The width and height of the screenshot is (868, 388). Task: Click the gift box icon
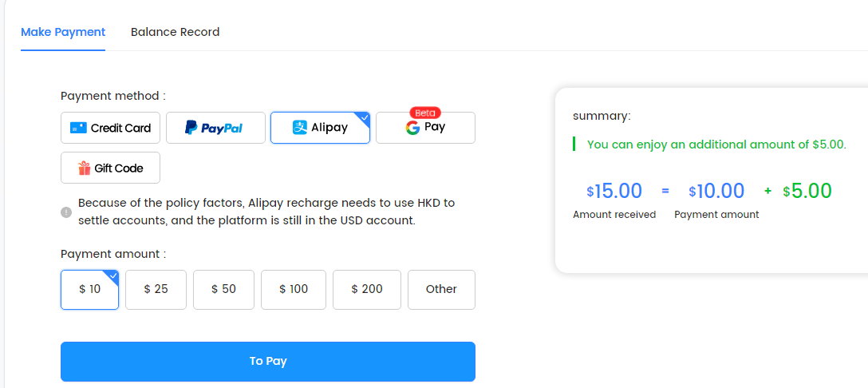pos(84,168)
